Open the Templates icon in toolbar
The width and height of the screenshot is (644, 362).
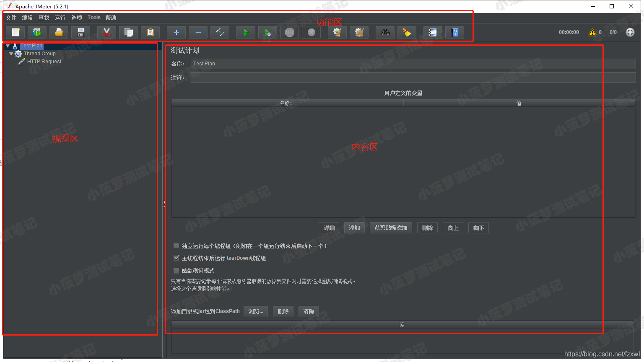[x=37, y=32]
